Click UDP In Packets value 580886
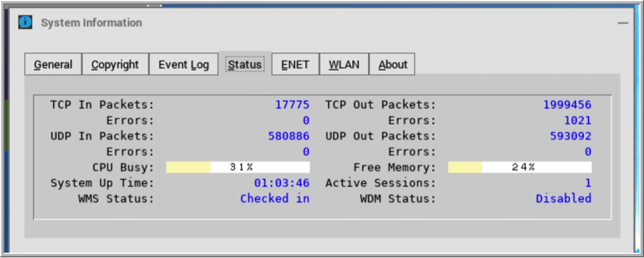Screen dimensions: 644x258 click(289, 136)
